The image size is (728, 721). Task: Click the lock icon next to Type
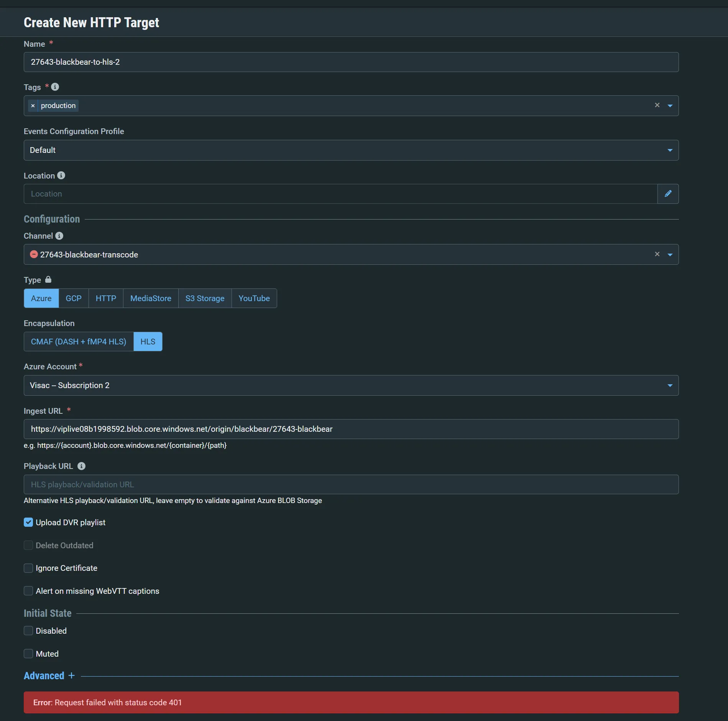(48, 279)
